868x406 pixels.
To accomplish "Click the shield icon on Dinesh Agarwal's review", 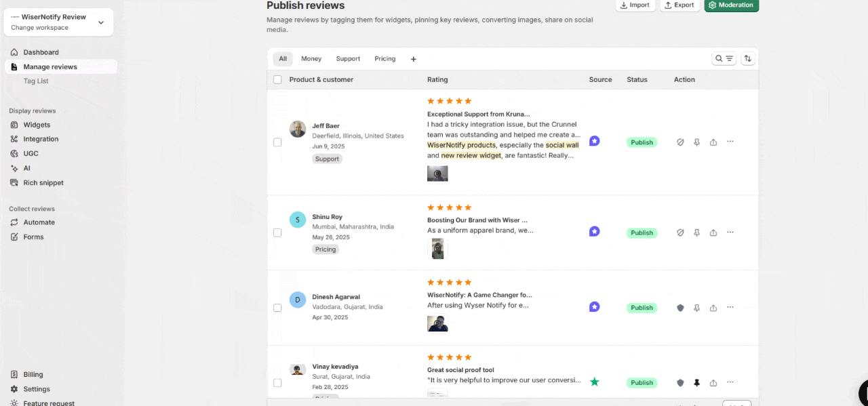I will click(x=680, y=308).
